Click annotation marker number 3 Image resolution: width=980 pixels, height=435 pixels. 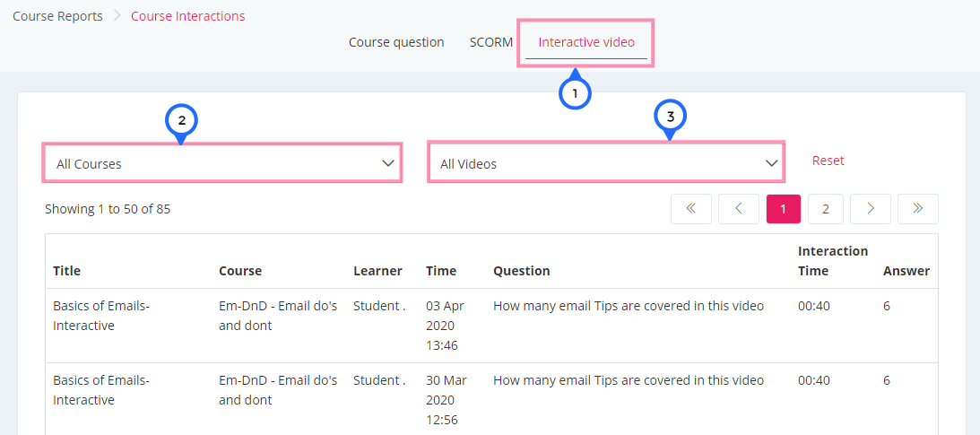point(670,117)
